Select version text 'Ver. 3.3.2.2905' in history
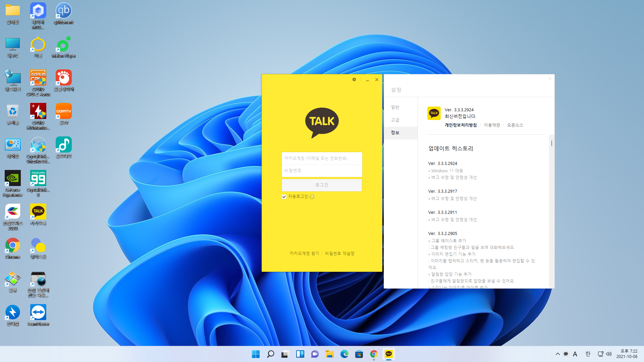This screenshot has width=644, height=362. 442,234
